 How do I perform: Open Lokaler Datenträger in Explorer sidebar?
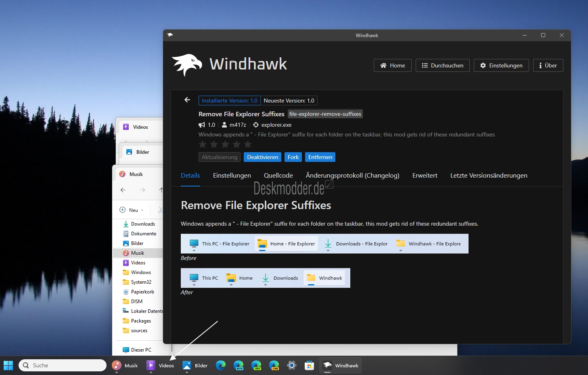click(x=138, y=311)
